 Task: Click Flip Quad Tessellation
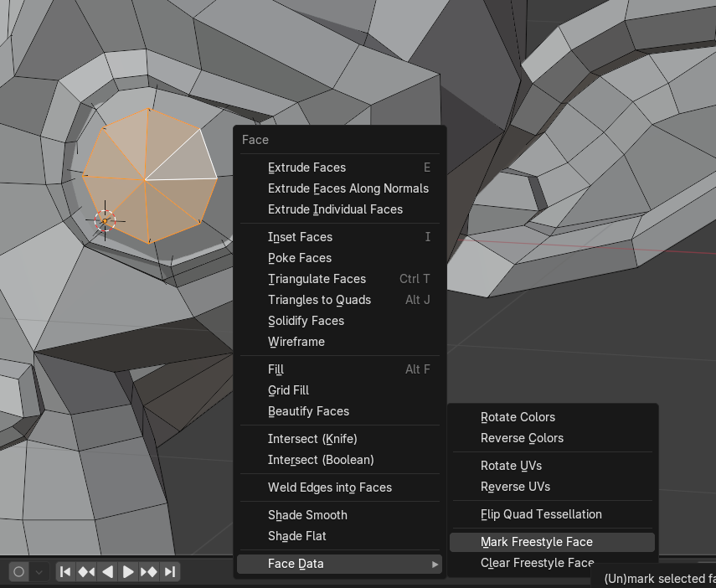552,514
